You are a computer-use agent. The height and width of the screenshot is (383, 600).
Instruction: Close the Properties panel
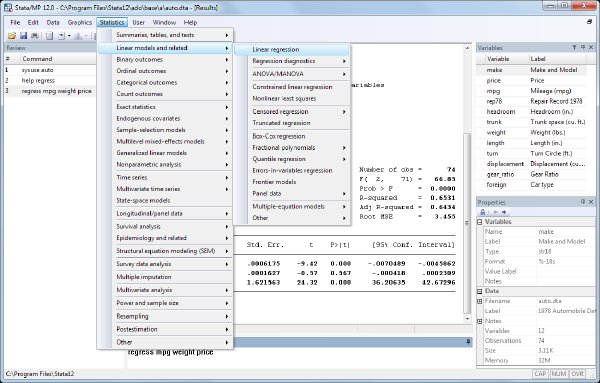(x=591, y=202)
